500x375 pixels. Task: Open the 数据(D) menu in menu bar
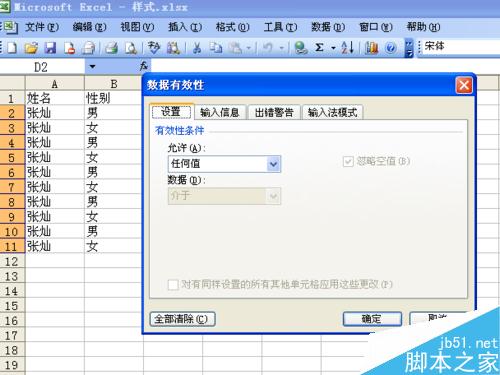(x=328, y=27)
